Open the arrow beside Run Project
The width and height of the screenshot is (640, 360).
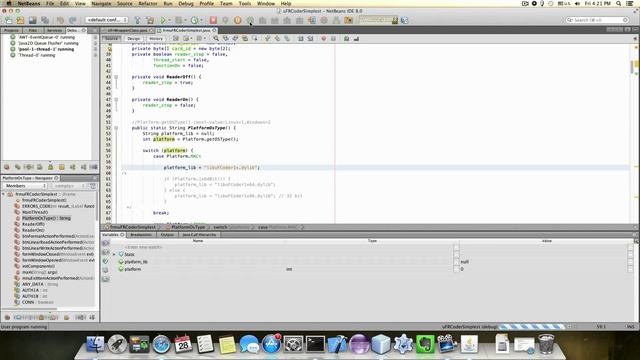tap(169, 20)
